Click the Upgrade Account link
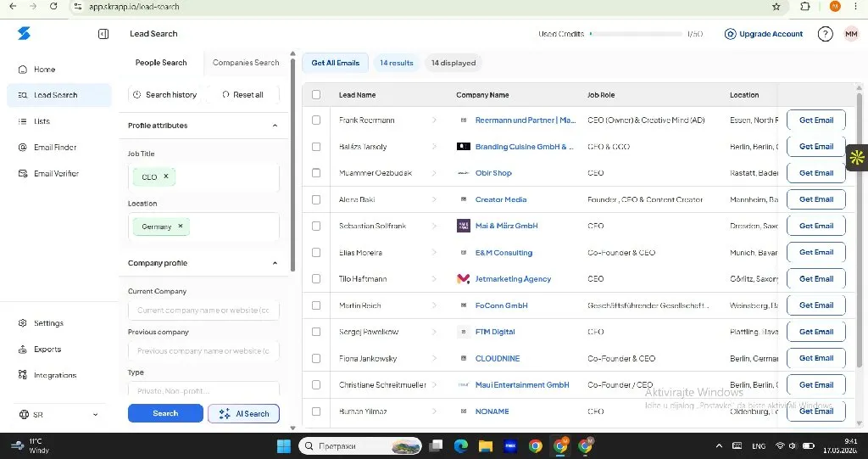The height and width of the screenshot is (459, 868). point(764,34)
